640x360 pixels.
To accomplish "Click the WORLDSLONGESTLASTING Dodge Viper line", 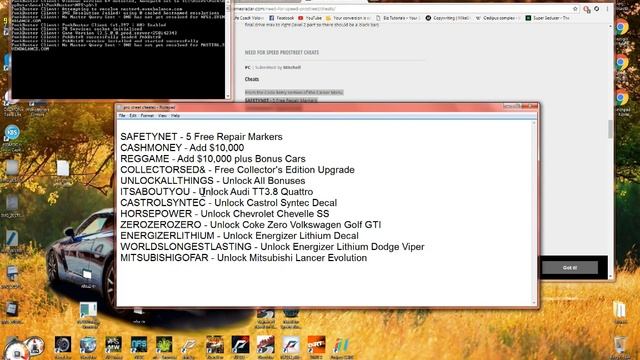I will [x=272, y=247].
